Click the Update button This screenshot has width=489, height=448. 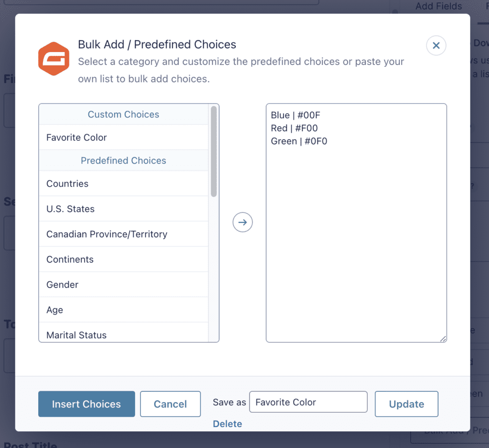coord(406,404)
